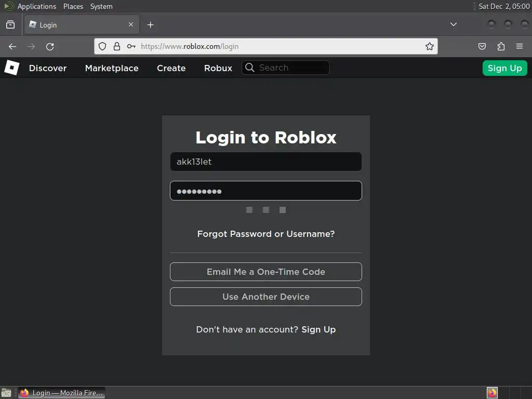The width and height of the screenshot is (532, 399).
Task: Click the forward navigation arrow
Action: 31,46
